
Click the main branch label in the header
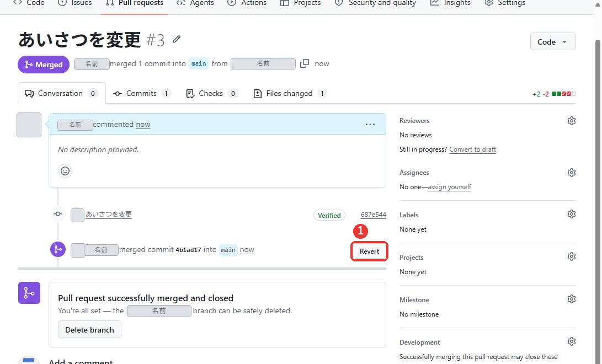click(199, 63)
